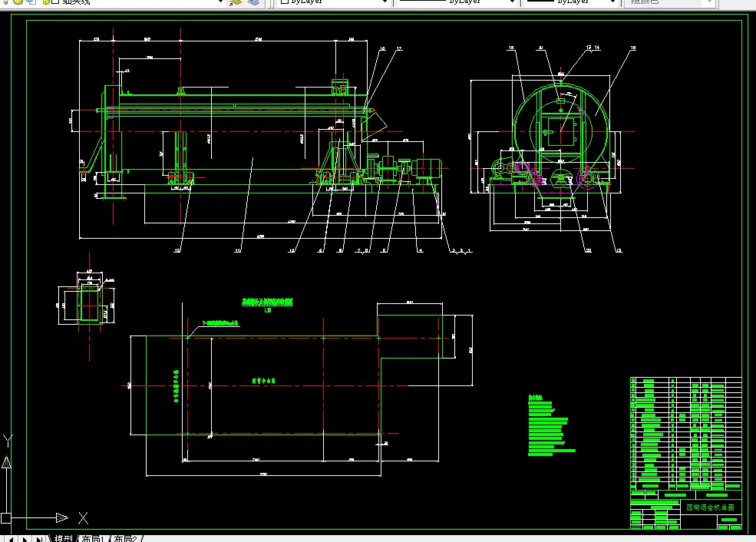Switch to the 模型 (Model) tab

(63, 539)
